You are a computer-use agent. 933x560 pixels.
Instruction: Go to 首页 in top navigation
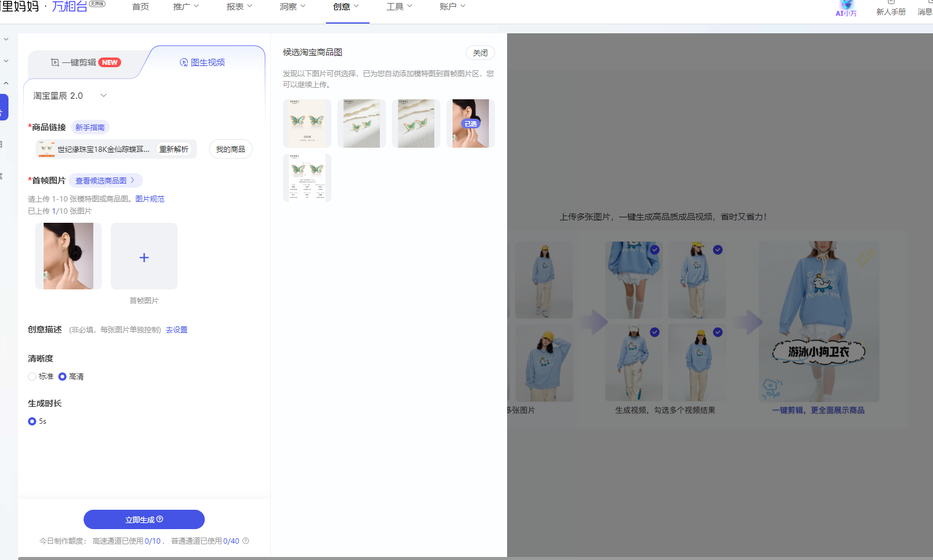(x=141, y=7)
